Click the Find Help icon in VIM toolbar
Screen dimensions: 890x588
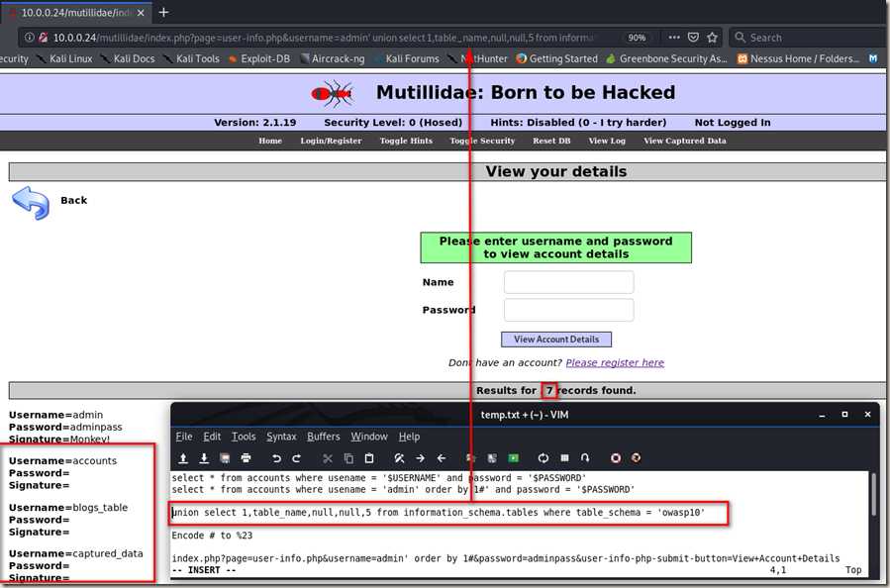(x=636, y=458)
